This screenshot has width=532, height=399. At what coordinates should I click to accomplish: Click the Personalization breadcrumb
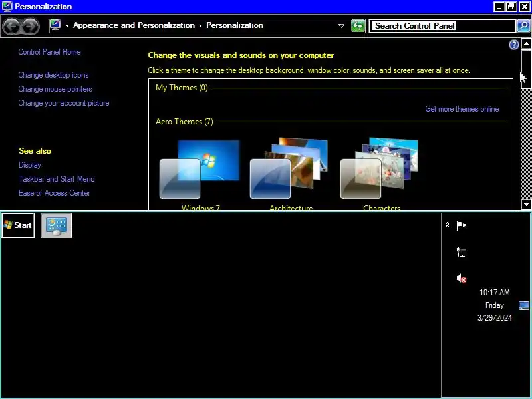pos(235,25)
